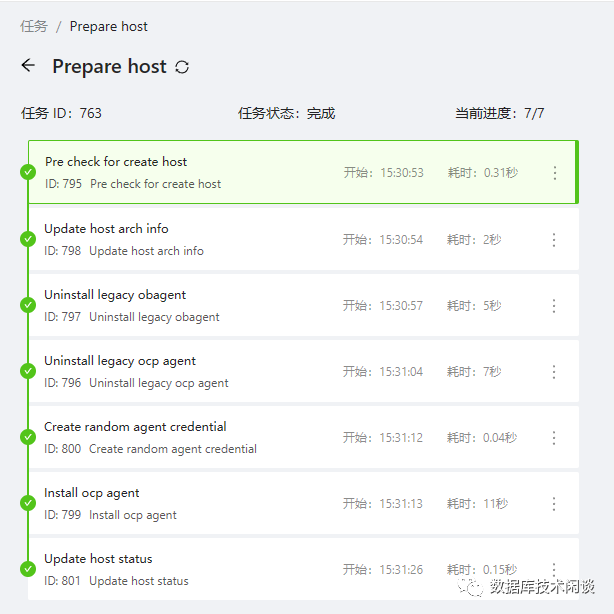The width and height of the screenshot is (614, 614).
Task: Open the menu for Uninstall legacy obagent
Action: click(x=554, y=306)
